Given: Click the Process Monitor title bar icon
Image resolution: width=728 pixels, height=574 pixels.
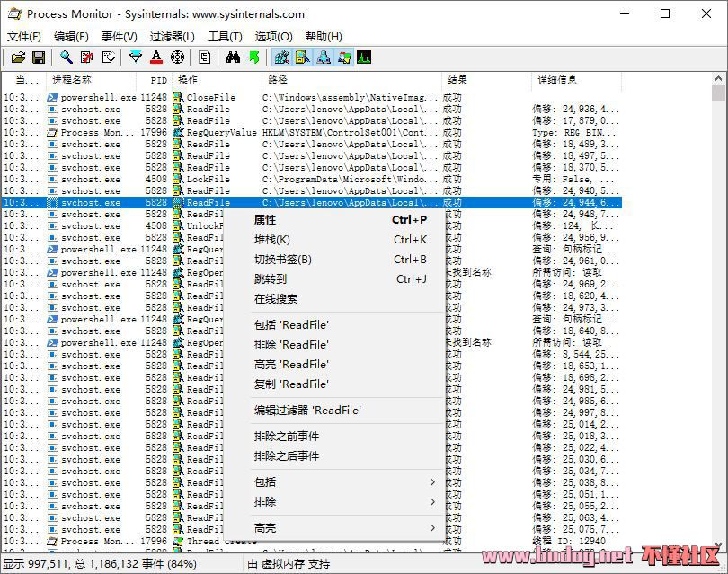Looking at the screenshot, I should (15, 13).
